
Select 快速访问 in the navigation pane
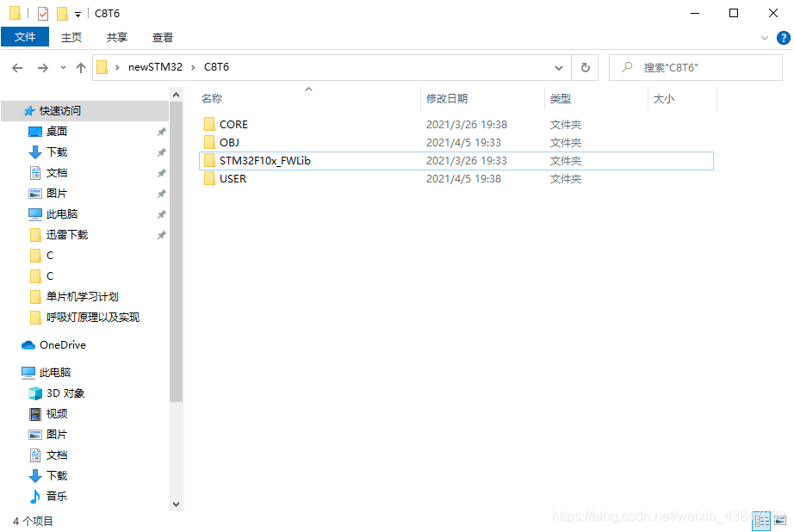84,111
